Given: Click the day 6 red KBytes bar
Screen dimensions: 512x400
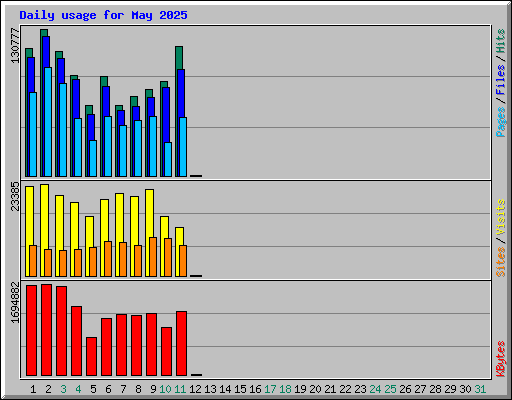Looking at the screenshot, I should [x=106, y=347].
